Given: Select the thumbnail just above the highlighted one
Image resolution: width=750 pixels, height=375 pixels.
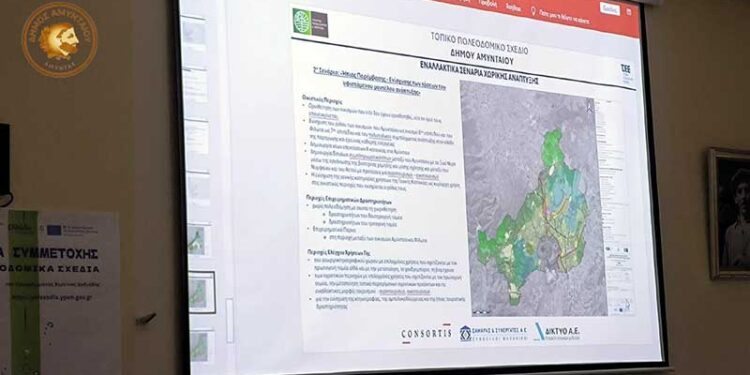Looking at the screenshot, I should [200, 240].
